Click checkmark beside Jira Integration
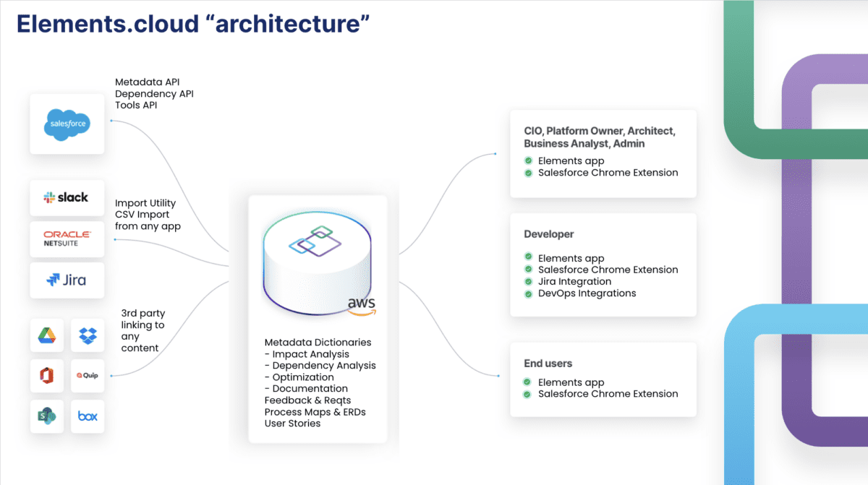The image size is (868, 485). pyautogui.click(x=529, y=281)
